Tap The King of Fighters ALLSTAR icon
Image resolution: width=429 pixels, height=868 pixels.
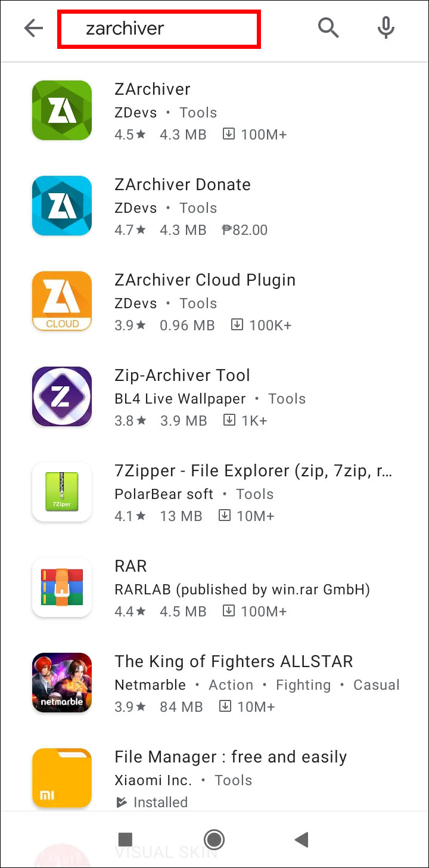click(x=62, y=683)
